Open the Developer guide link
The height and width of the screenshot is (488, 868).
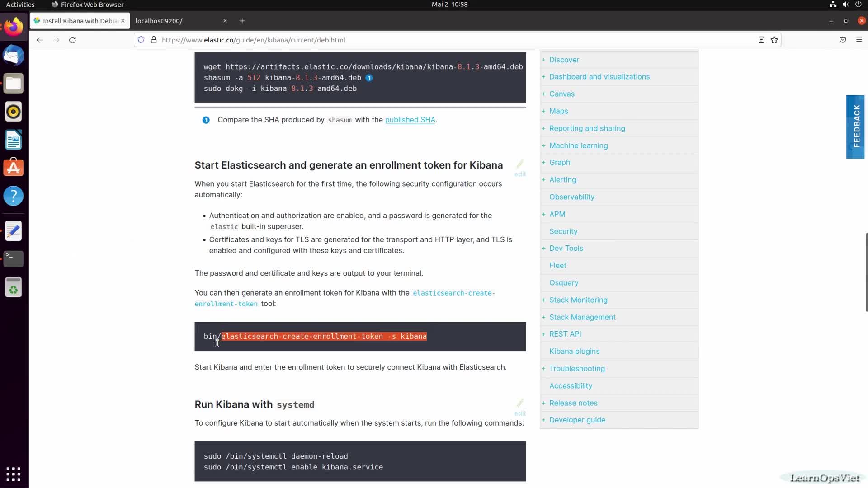577,420
